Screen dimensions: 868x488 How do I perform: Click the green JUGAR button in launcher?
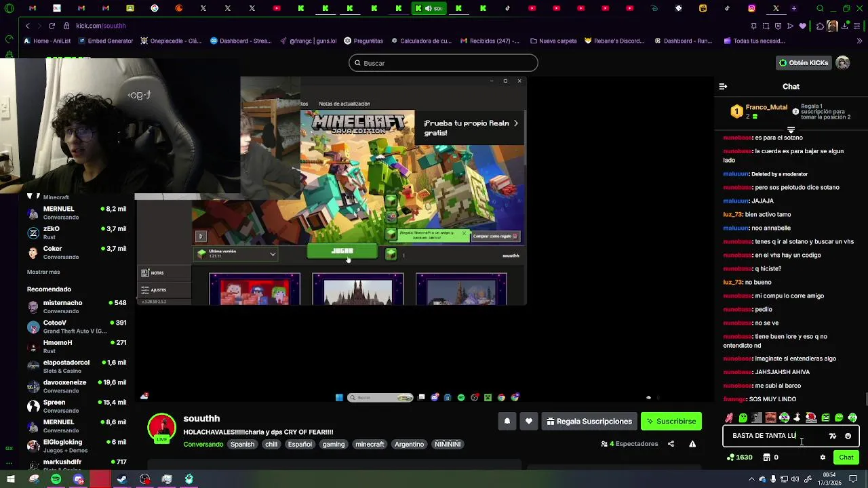point(342,251)
